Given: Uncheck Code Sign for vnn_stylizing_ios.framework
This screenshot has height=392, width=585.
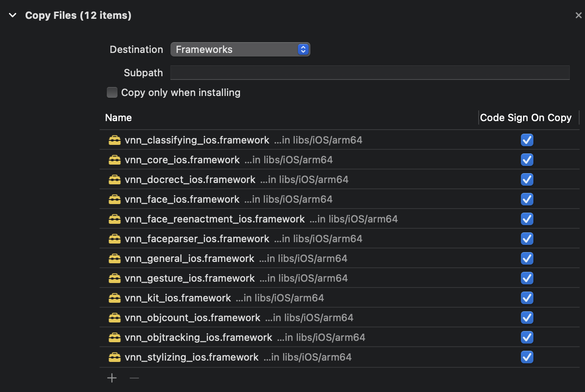Looking at the screenshot, I should [x=527, y=357].
